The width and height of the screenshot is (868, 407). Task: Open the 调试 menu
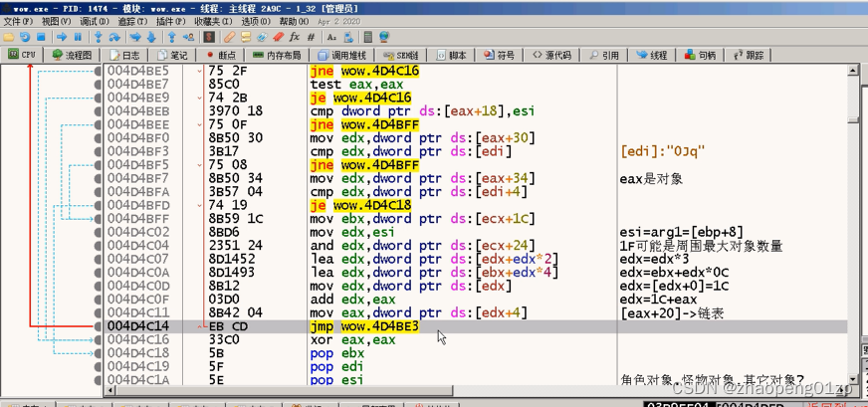pos(95,22)
